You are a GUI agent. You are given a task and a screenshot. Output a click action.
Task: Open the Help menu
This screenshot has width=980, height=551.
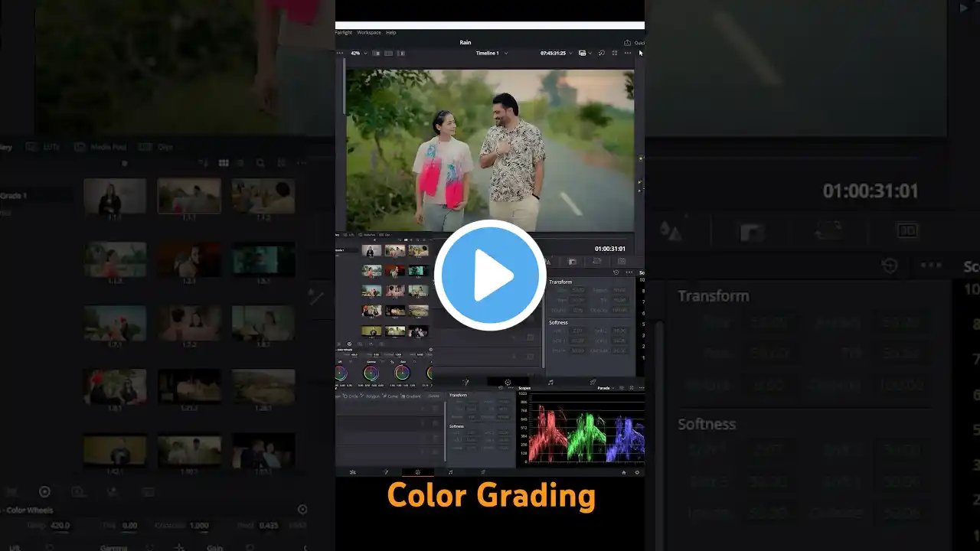point(391,33)
